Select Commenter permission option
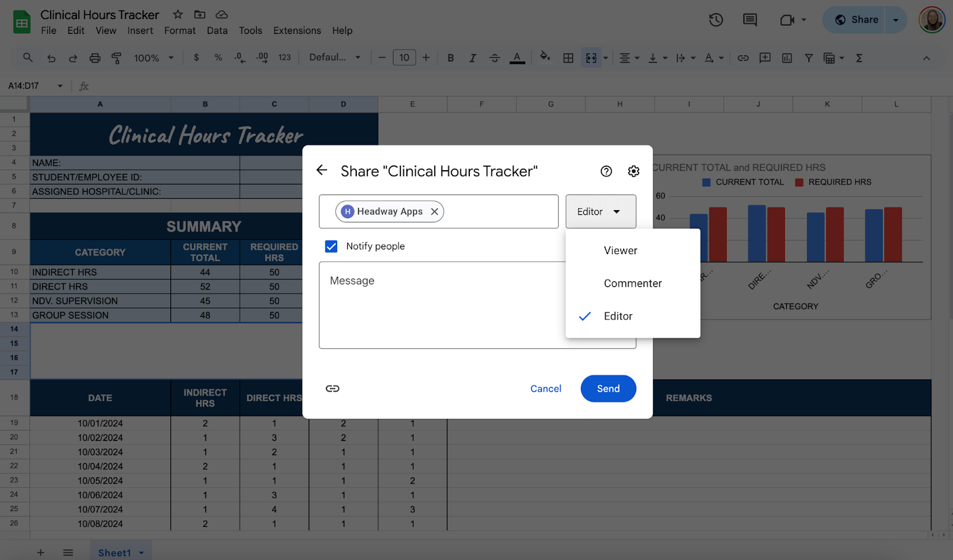 [x=633, y=283]
